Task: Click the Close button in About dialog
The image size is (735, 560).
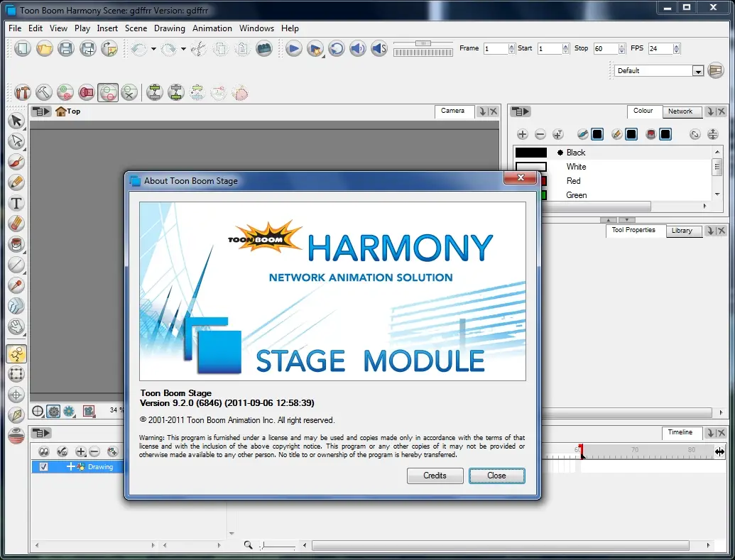Action: (496, 476)
